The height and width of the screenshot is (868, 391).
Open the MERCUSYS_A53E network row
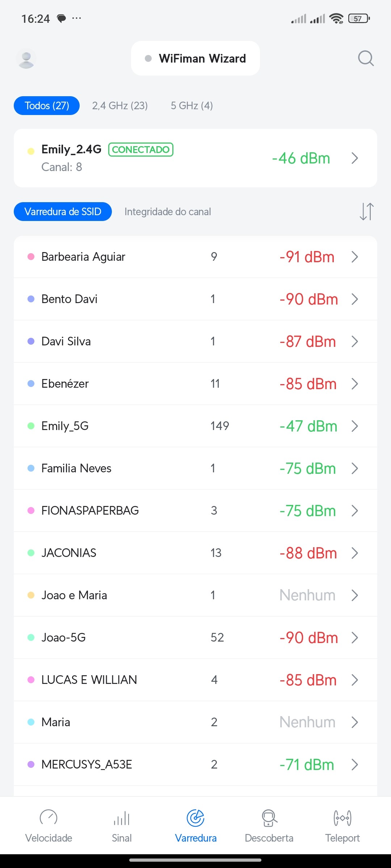click(87, 765)
